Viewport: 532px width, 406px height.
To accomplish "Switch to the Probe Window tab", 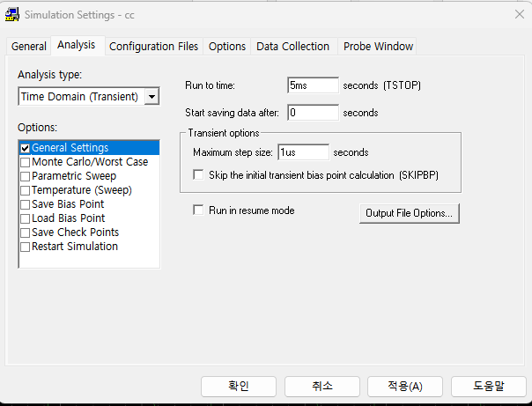I will click(379, 46).
